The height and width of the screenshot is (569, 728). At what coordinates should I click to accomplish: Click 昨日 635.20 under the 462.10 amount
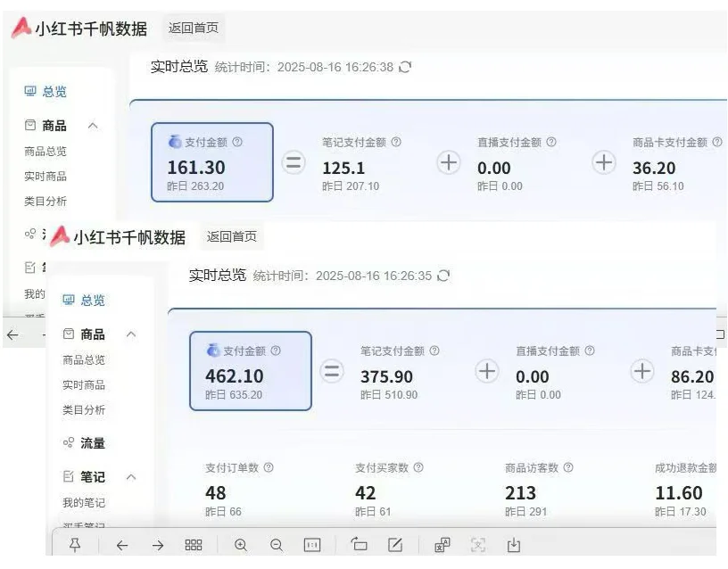[x=234, y=395]
